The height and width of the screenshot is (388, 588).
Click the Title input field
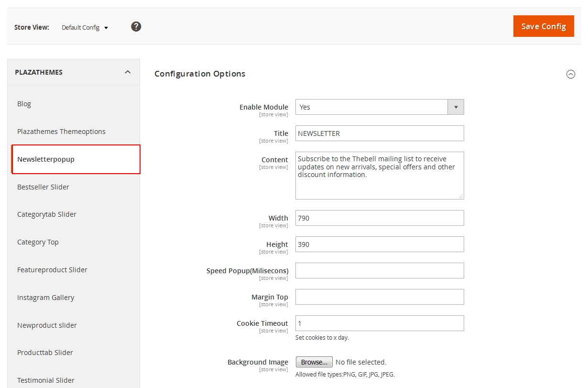[380, 133]
